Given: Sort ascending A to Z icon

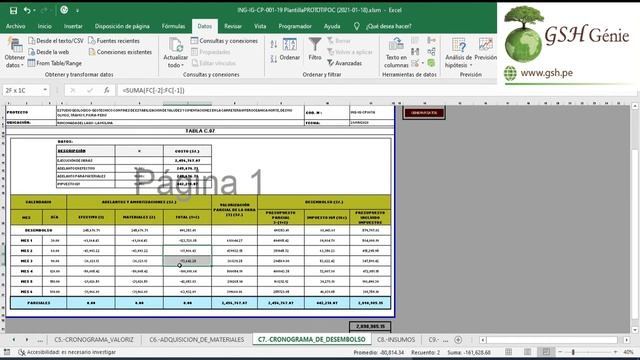Looking at the screenshot, I should (x=274, y=44).
